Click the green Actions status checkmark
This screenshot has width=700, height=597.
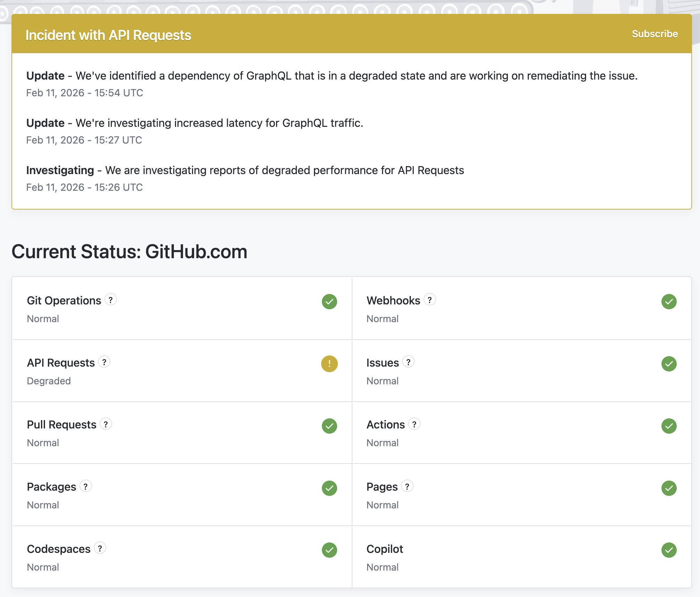pyautogui.click(x=669, y=426)
